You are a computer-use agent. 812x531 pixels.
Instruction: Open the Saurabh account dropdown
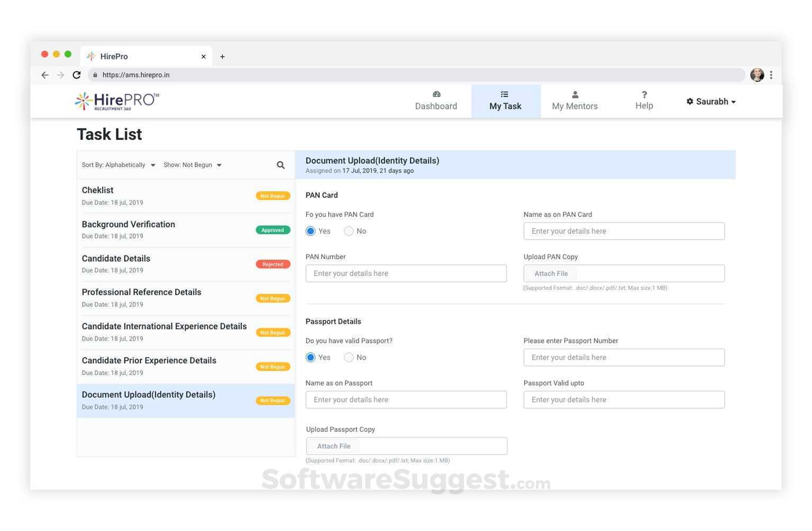coord(712,101)
